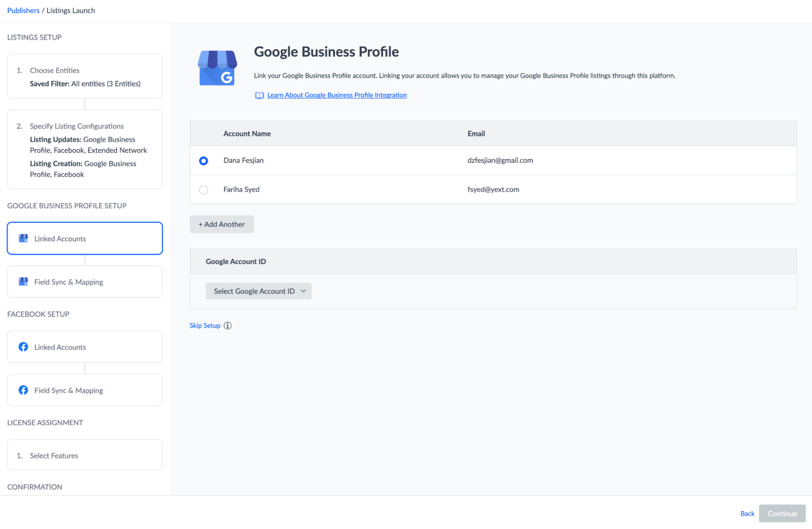Click the Skip Setup link
Image resolution: width=812 pixels, height=529 pixels.
click(x=205, y=325)
